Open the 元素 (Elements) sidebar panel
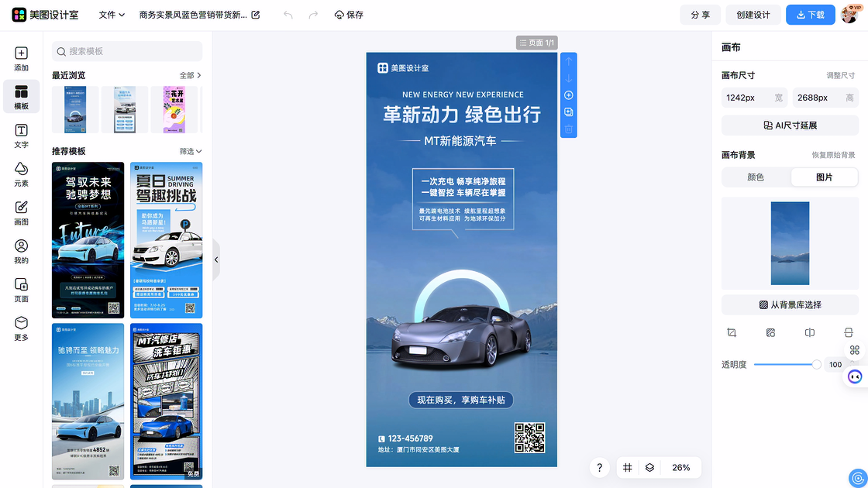This screenshot has width=868, height=488. pyautogui.click(x=21, y=174)
